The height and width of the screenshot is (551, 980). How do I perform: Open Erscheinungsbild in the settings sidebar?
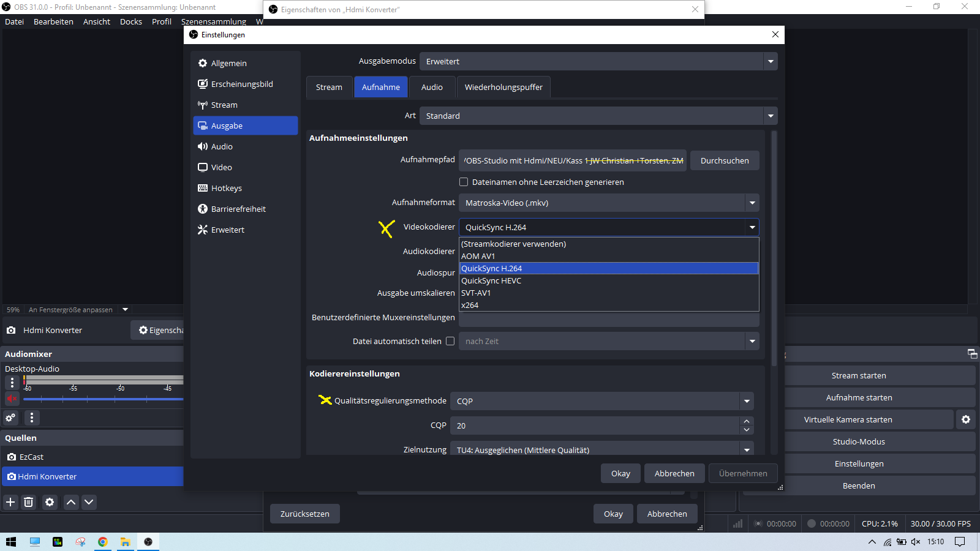pos(246,84)
